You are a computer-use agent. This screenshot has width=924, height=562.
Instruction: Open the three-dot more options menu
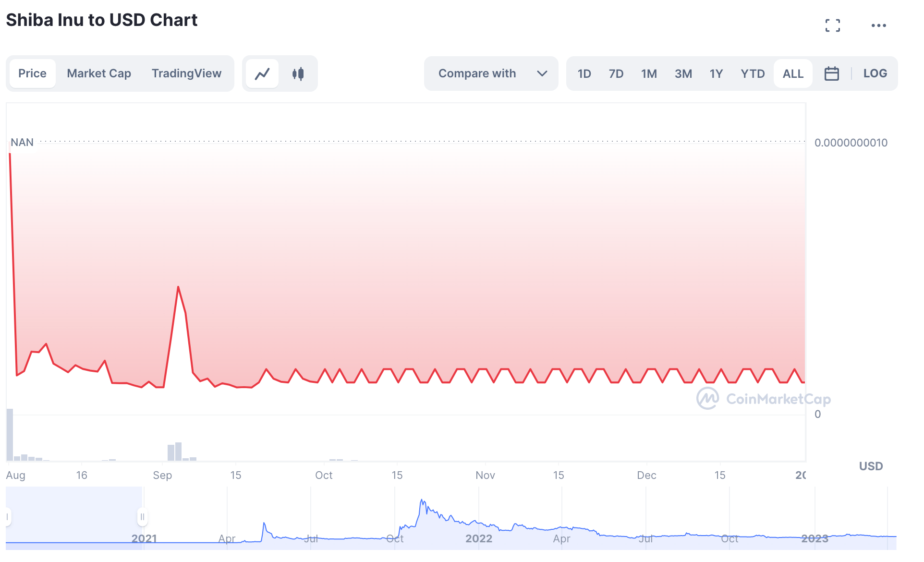pyautogui.click(x=878, y=25)
